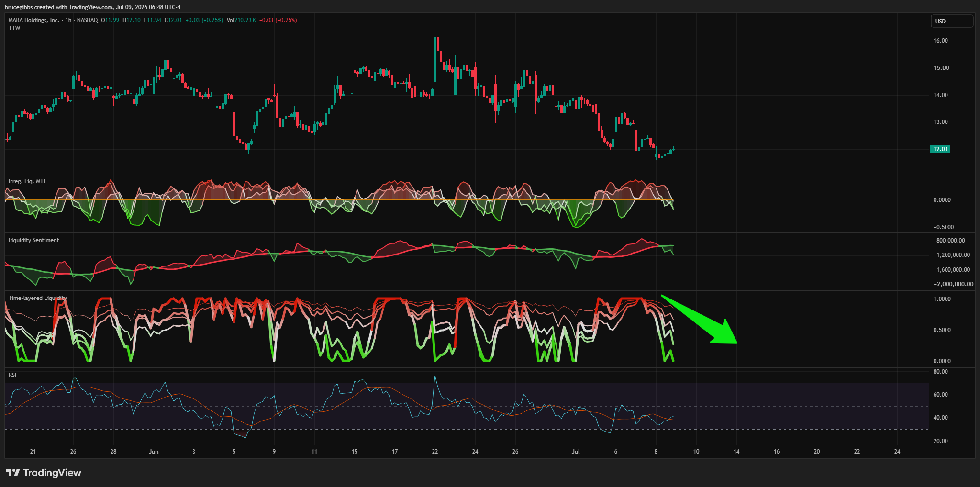
Task: Click the −2,000,000.00 axis label
Action: pyautogui.click(x=953, y=284)
